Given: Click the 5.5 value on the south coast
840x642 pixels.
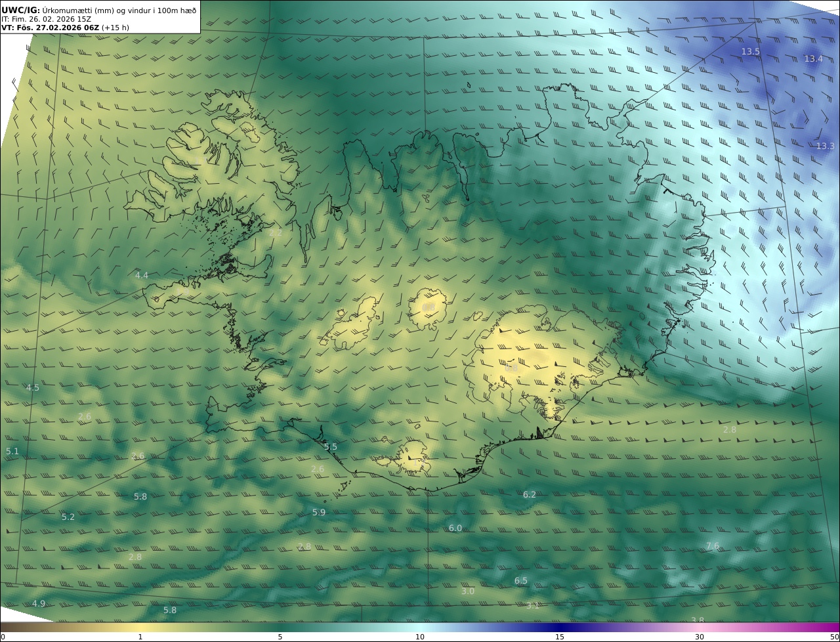Looking at the screenshot, I should [x=331, y=446].
